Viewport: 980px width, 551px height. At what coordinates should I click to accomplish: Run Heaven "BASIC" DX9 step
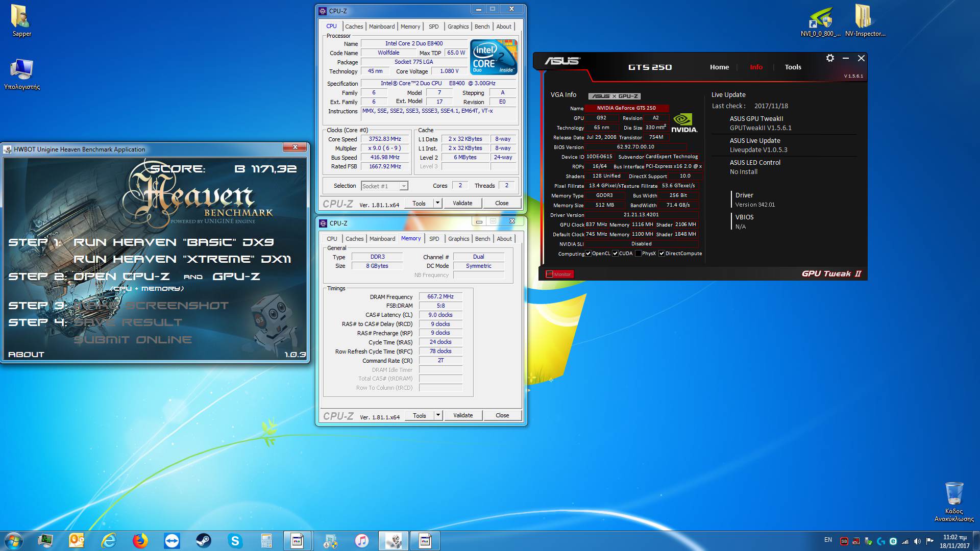click(174, 242)
